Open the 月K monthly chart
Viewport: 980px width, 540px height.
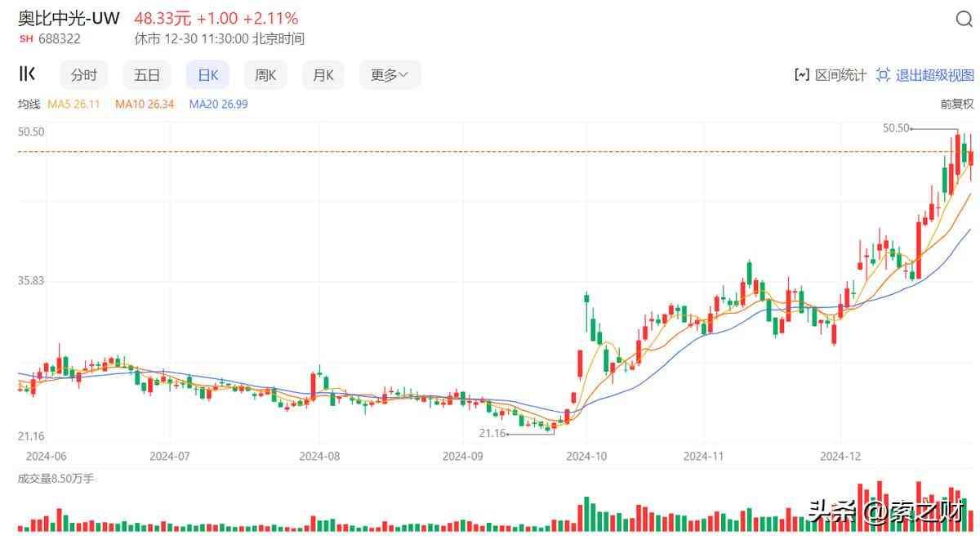click(x=323, y=75)
